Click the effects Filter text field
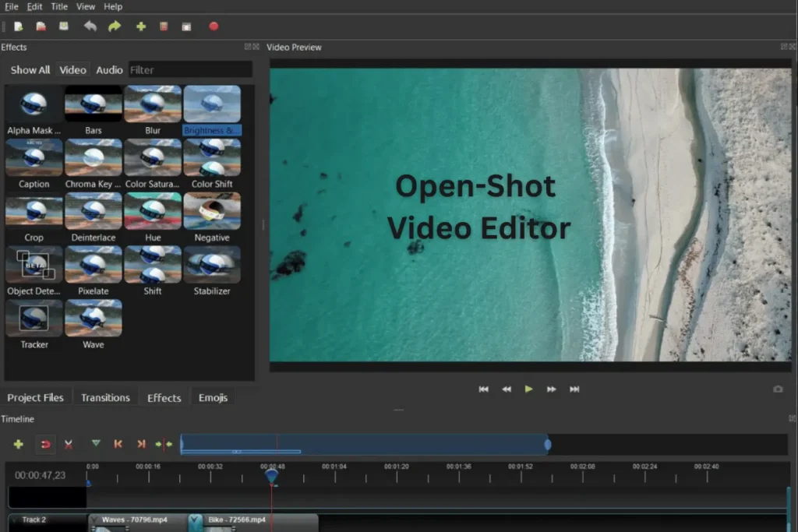Screen dimensions: 798x532 pos(190,69)
